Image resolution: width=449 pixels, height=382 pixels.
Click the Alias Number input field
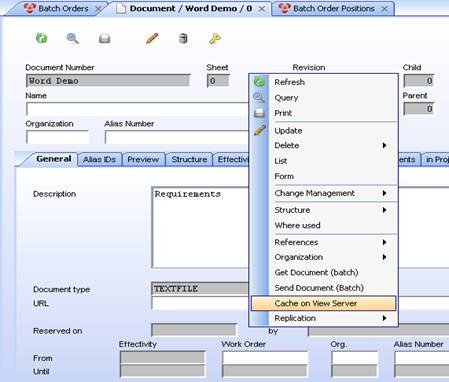click(177, 137)
